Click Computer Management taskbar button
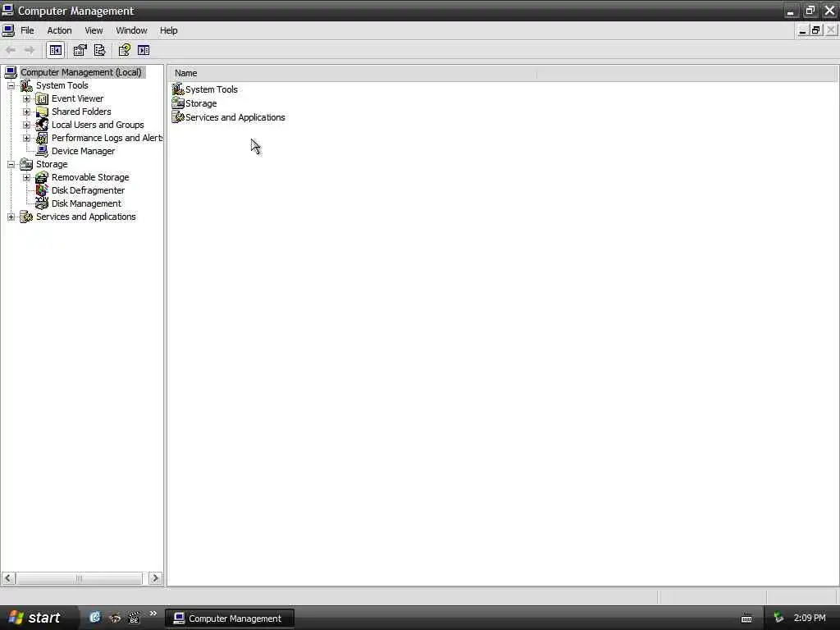840x630 pixels. tap(230, 619)
